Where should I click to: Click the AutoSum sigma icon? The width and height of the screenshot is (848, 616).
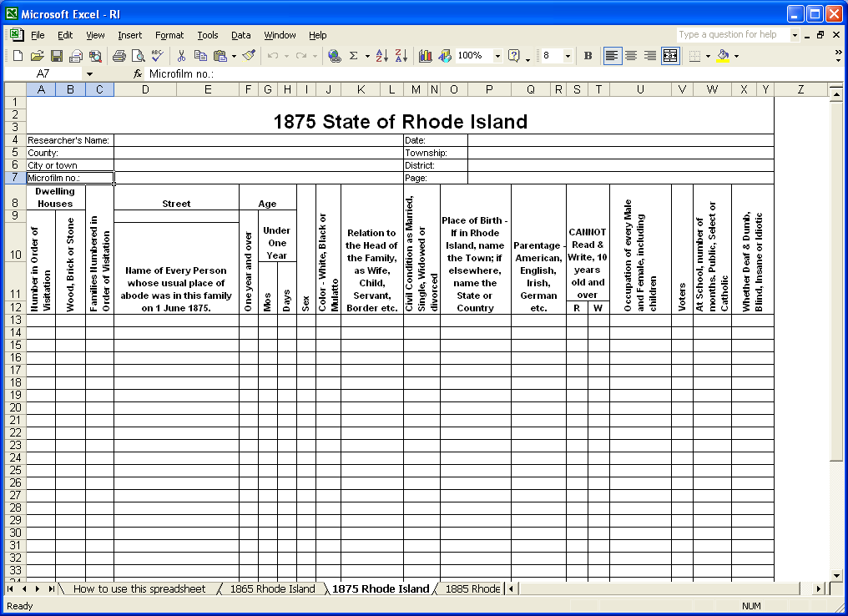[354, 56]
